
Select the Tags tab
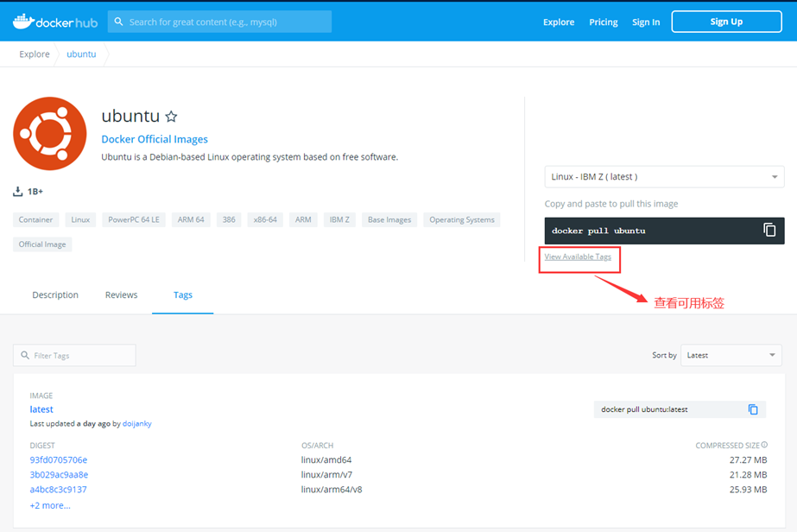point(183,295)
